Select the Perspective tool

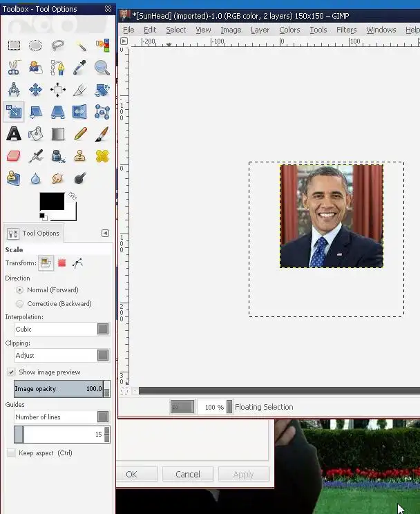(x=58, y=112)
